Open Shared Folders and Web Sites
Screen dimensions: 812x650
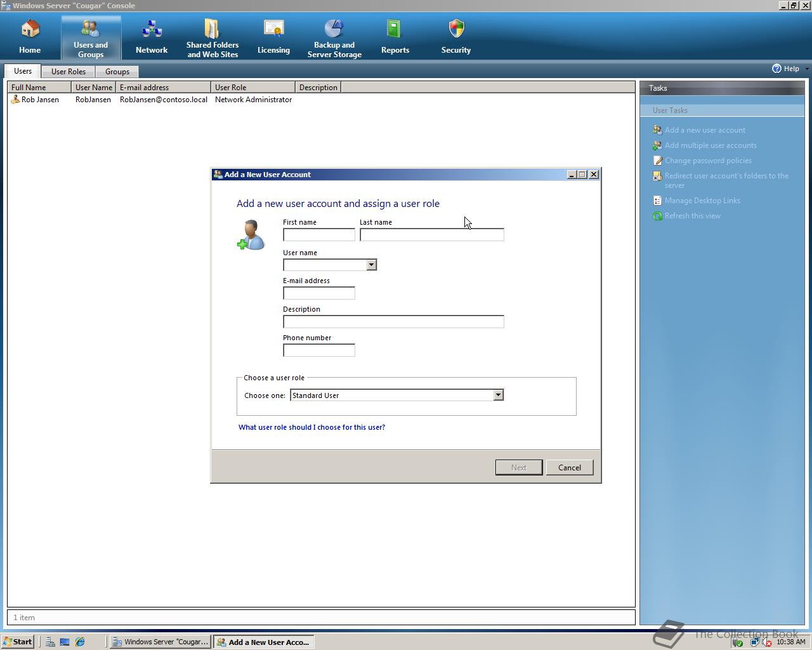coord(213,37)
